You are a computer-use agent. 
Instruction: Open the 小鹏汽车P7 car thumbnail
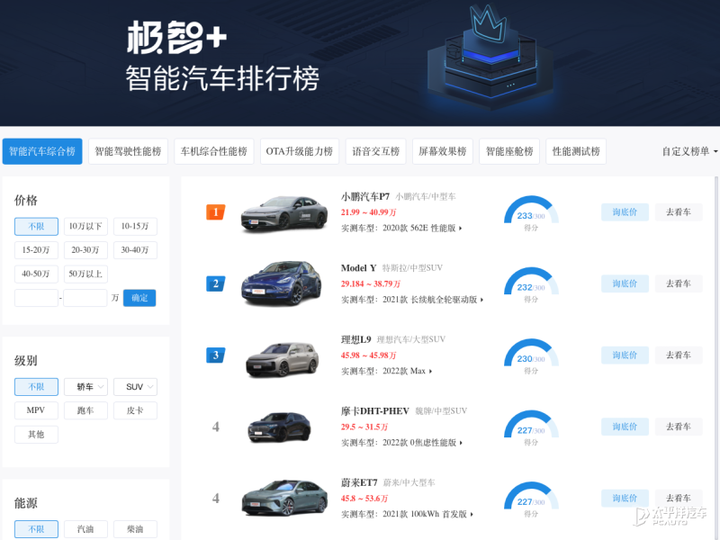point(285,213)
